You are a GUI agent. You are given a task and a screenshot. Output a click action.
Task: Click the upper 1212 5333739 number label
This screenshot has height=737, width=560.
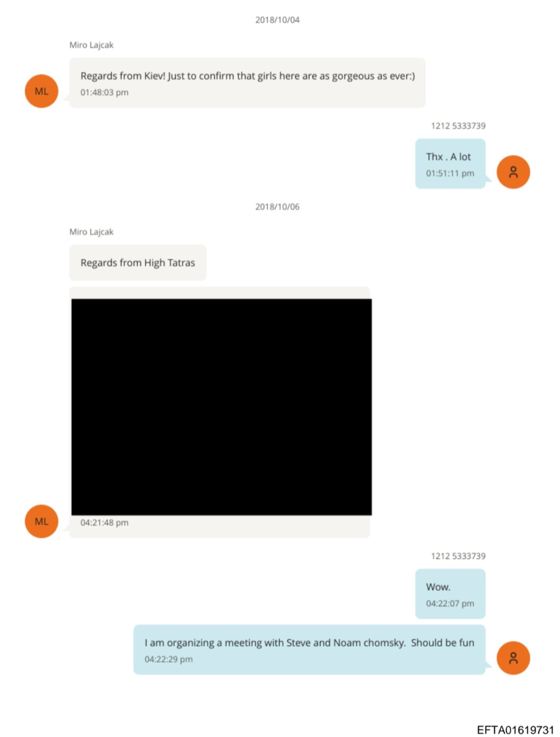click(x=458, y=126)
